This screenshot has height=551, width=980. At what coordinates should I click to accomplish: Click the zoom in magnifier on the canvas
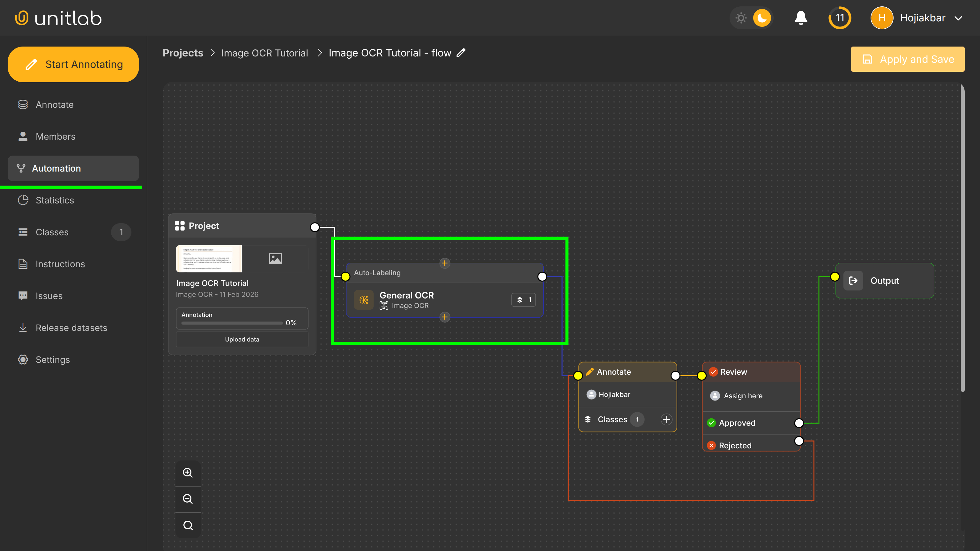tap(188, 472)
